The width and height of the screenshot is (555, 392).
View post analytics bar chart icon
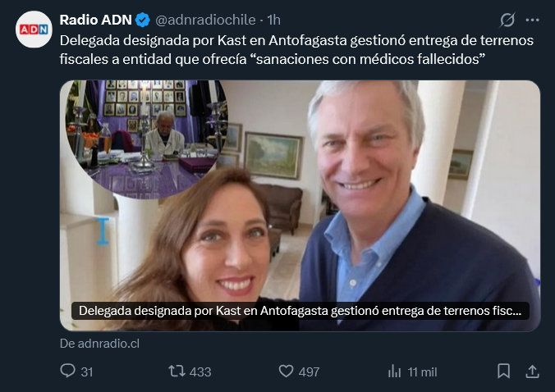coord(394,371)
